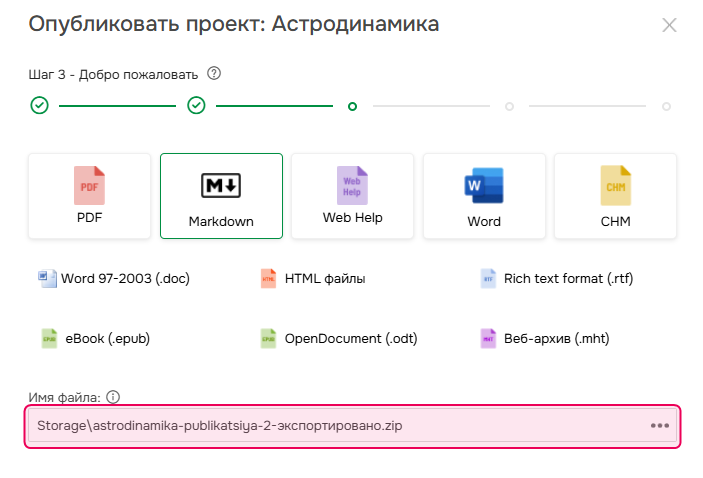703x478 pixels.
Task: Select the CHM output format card
Action: click(x=615, y=196)
